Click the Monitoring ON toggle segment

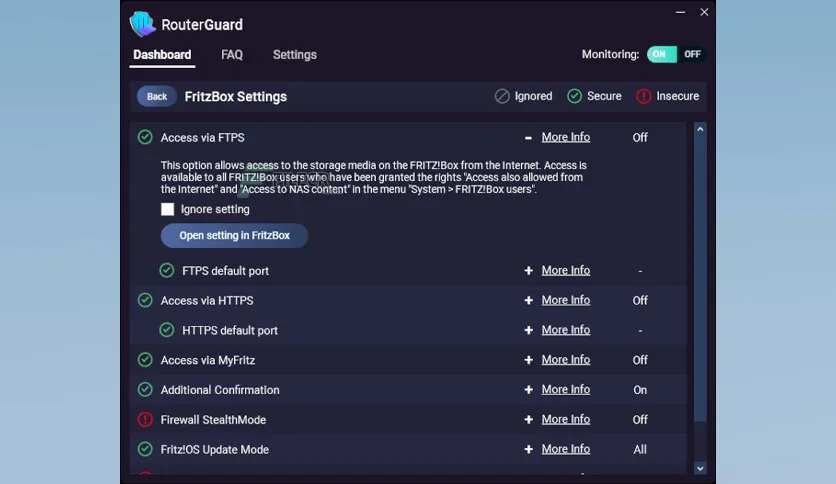click(x=661, y=54)
